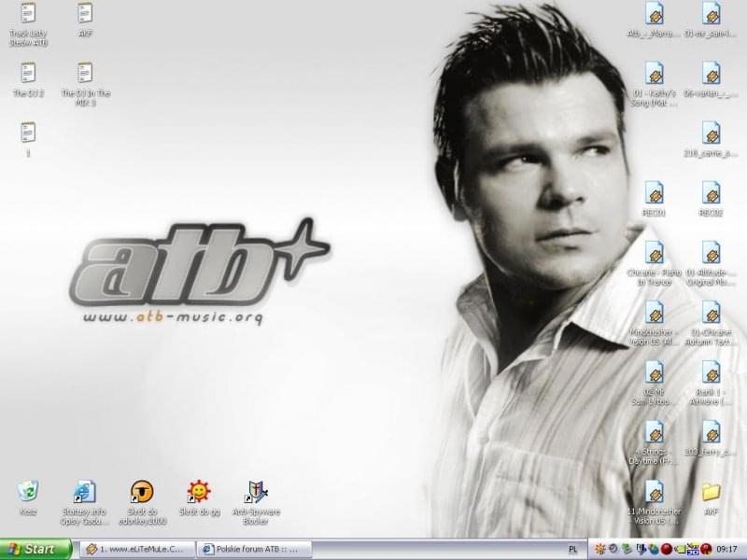
Task: Switch to Polskie forum ATB taskbar window
Action: pyautogui.click(x=254, y=549)
